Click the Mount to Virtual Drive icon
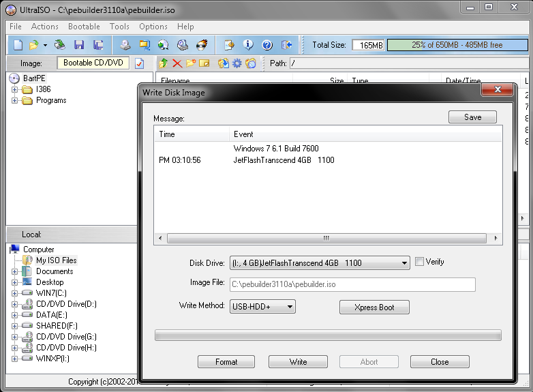 click(x=183, y=45)
